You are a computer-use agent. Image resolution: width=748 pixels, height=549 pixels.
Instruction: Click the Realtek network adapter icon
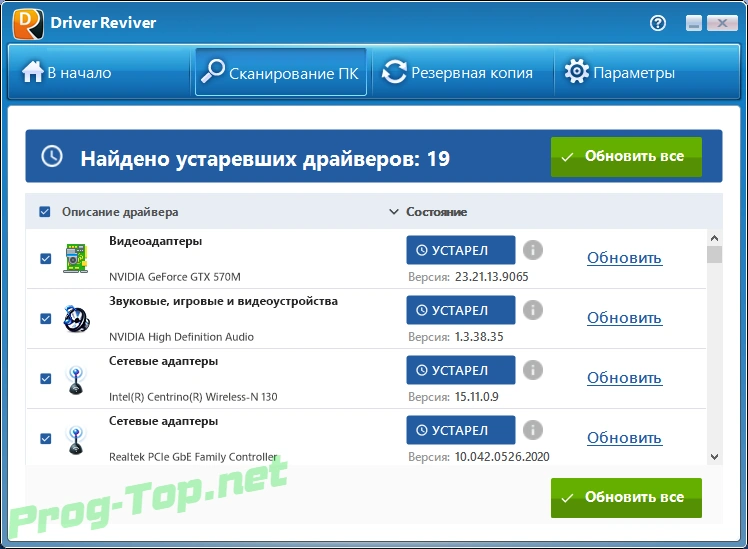click(76, 440)
